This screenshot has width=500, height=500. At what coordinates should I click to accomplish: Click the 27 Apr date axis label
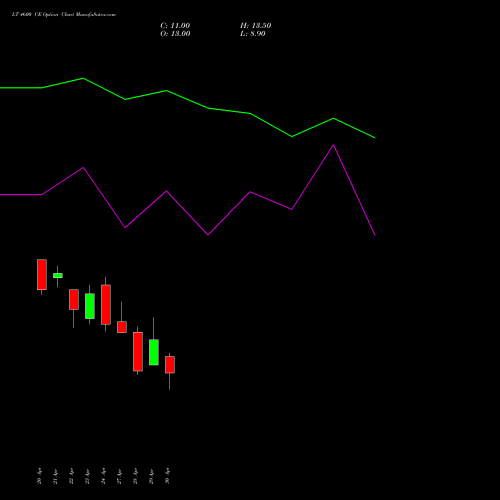(119, 476)
